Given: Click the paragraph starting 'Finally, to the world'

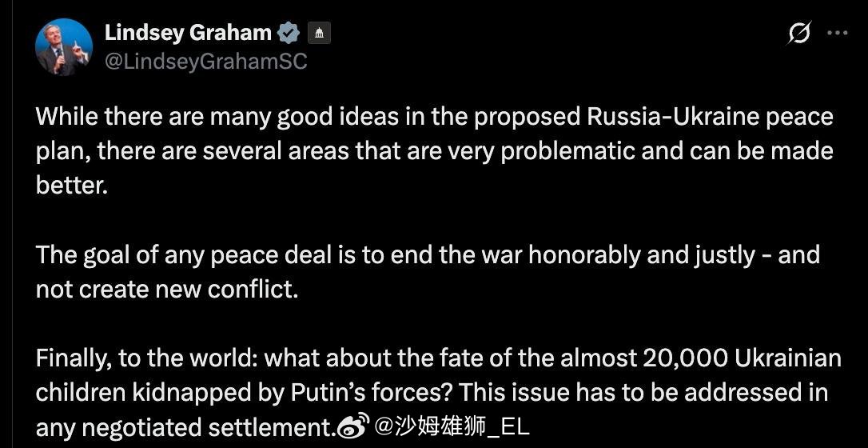Looking at the screenshot, I should (438, 392).
